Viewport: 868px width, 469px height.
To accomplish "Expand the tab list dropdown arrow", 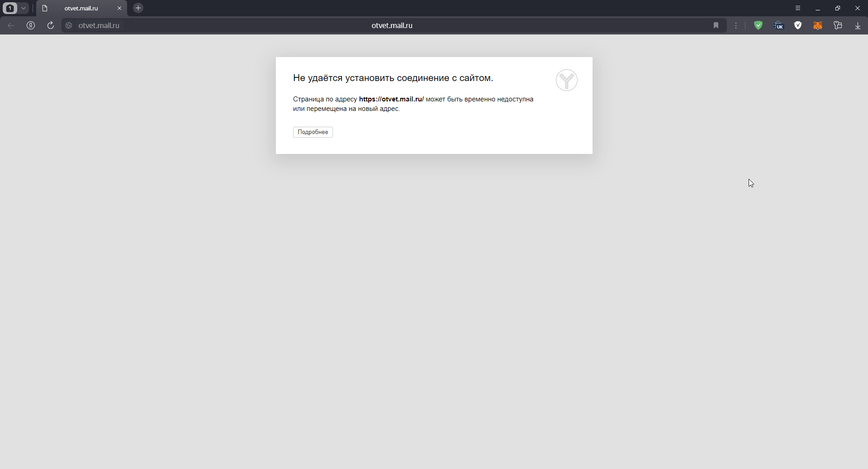I will point(24,8).
